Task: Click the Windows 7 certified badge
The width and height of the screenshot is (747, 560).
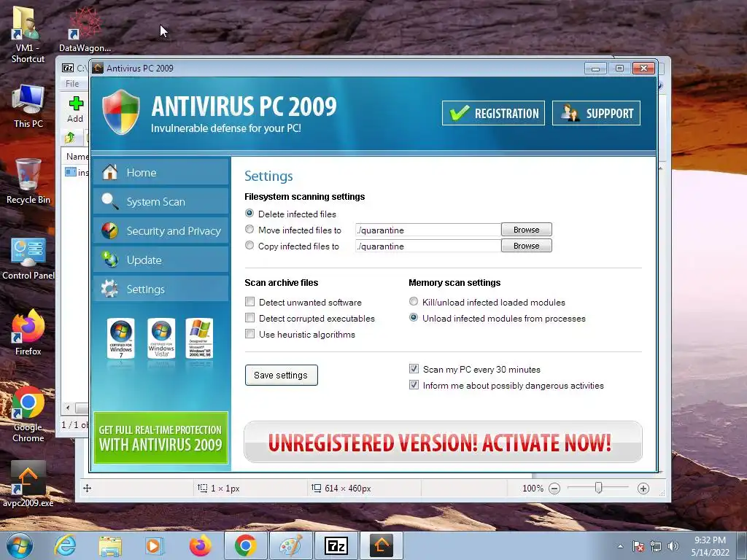Action: click(121, 338)
